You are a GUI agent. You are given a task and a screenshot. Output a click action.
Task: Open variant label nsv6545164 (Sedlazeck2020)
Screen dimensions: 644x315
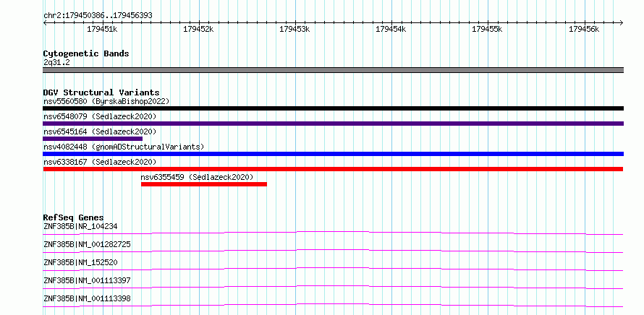100,131
